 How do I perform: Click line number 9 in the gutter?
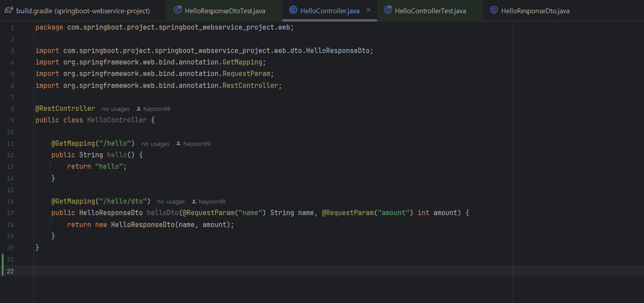click(12, 120)
